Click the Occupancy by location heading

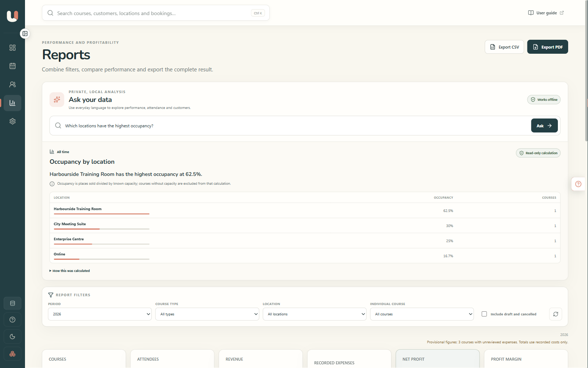pos(82,162)
